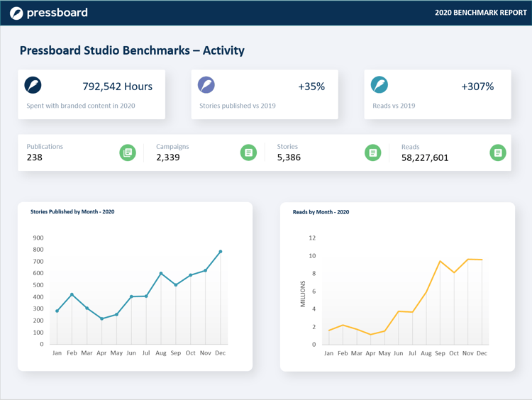Click the Sep peak on the Reads chart line
The height and width of the screenshot is (400, 532).
440,261
